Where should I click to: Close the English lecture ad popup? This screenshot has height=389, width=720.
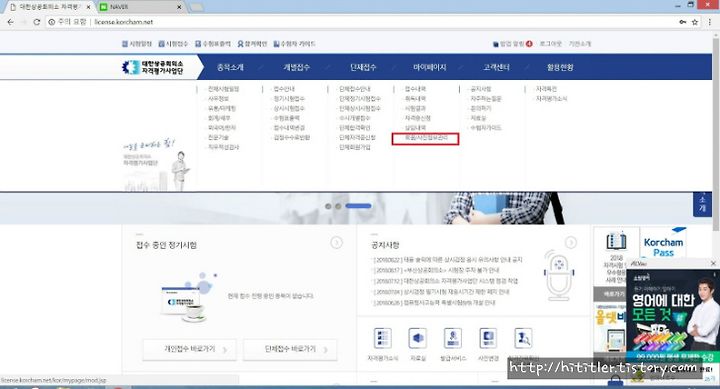(x=713, y=264)
